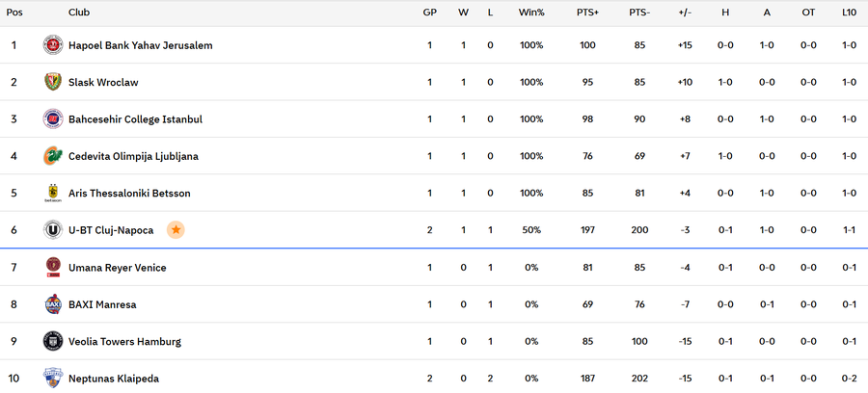The width and height of the screenshot is (868, 393).
Task: Click the Club column header
Action: [79, 13]
